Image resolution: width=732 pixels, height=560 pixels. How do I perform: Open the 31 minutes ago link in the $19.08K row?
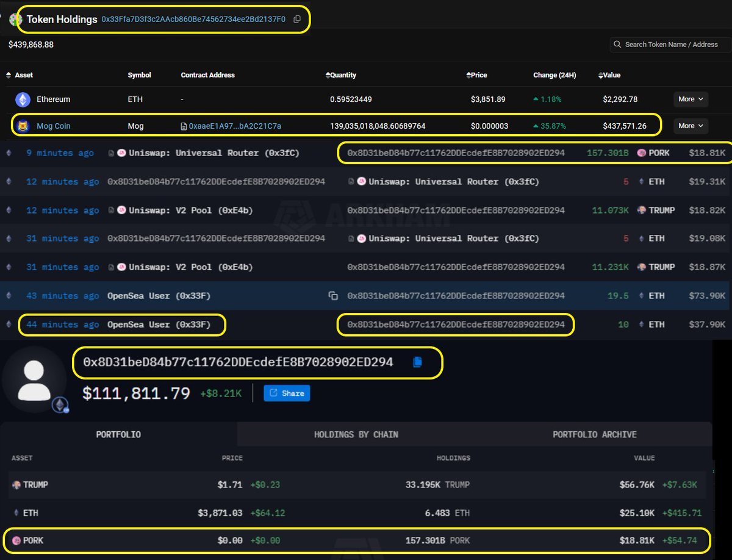[62, 239]
